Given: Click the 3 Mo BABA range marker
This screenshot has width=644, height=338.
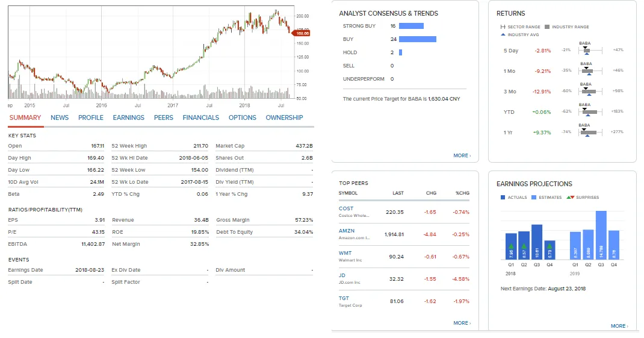Looking at the screenshot, I should (586, 89).
